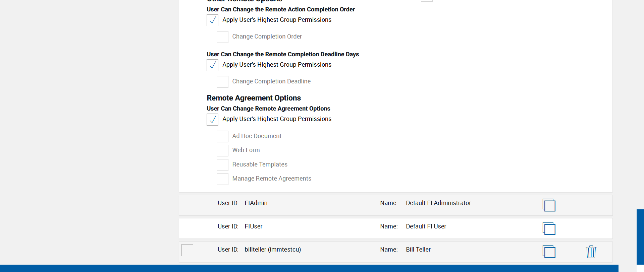This screenshot has height=272, width=644.
Task: Click the Default FI User name
Action: pos(426,226)
